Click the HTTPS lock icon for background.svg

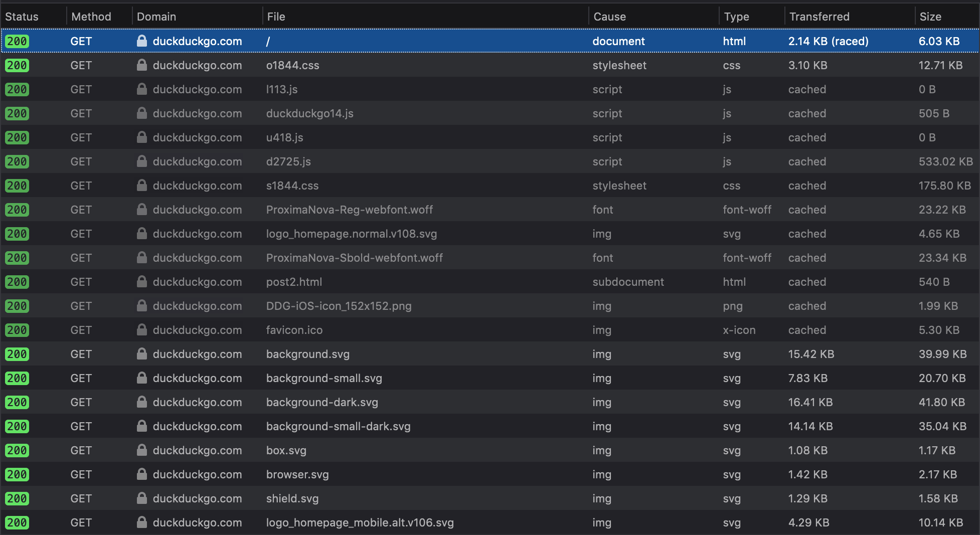[142, 354]
